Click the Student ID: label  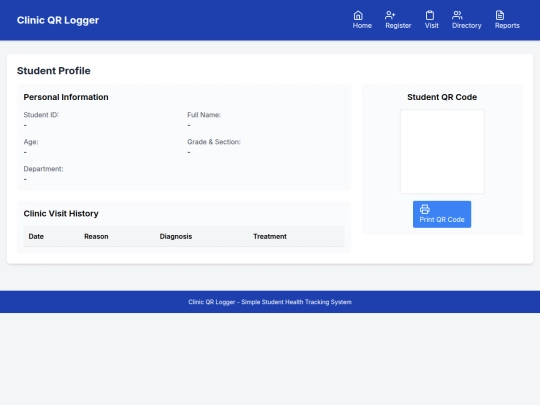pos(41,115)
